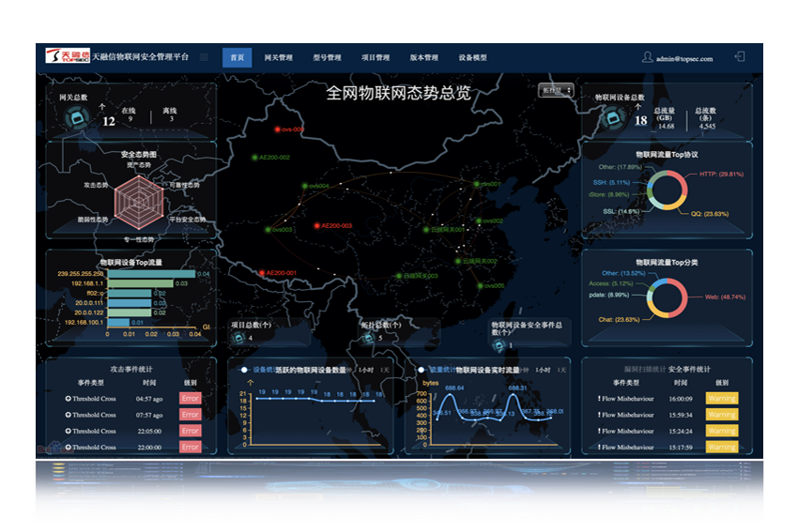Click the red HTTP segment of protocol donut
798x532 pixels.
pos(682,182)
